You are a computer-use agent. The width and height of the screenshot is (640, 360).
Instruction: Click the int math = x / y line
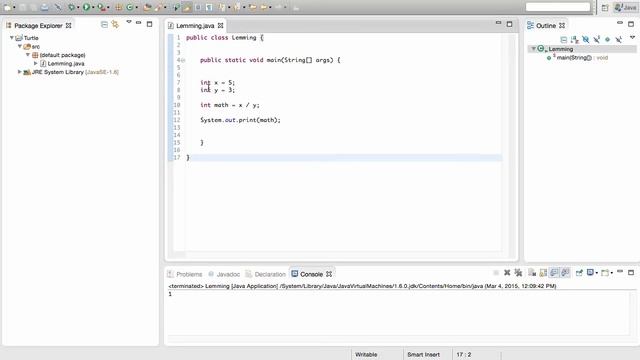[229, 105]
